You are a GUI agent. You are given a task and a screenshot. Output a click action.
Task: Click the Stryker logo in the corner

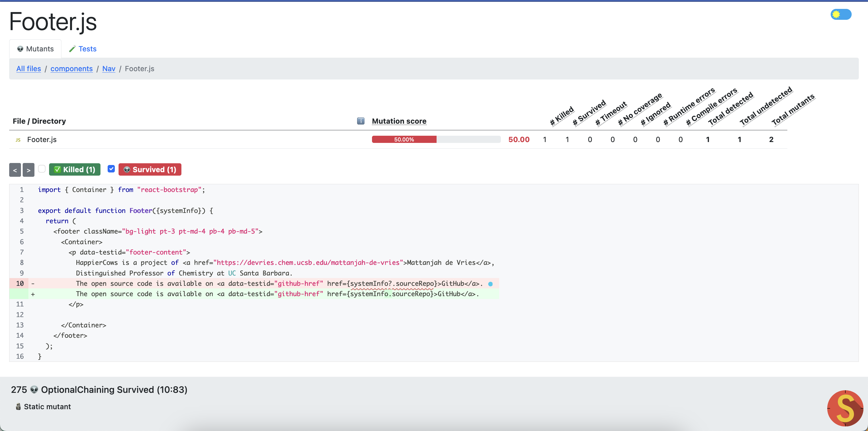coord(845,408)
